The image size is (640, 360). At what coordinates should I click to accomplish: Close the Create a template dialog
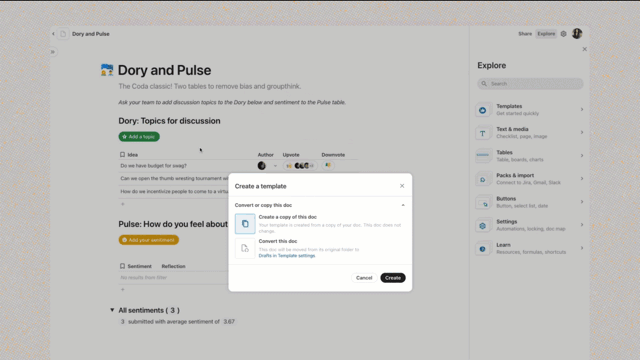pyautogui.click(x=402, y=186)
